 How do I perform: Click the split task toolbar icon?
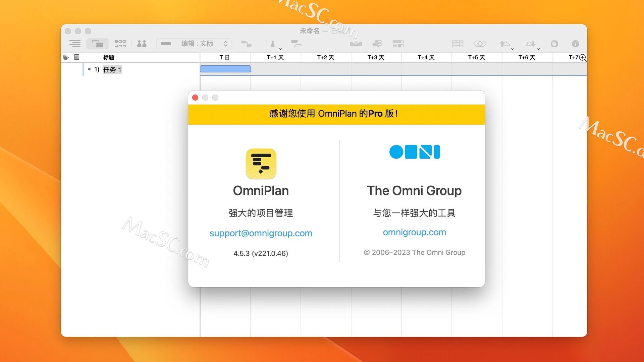[x=296, y=44]
